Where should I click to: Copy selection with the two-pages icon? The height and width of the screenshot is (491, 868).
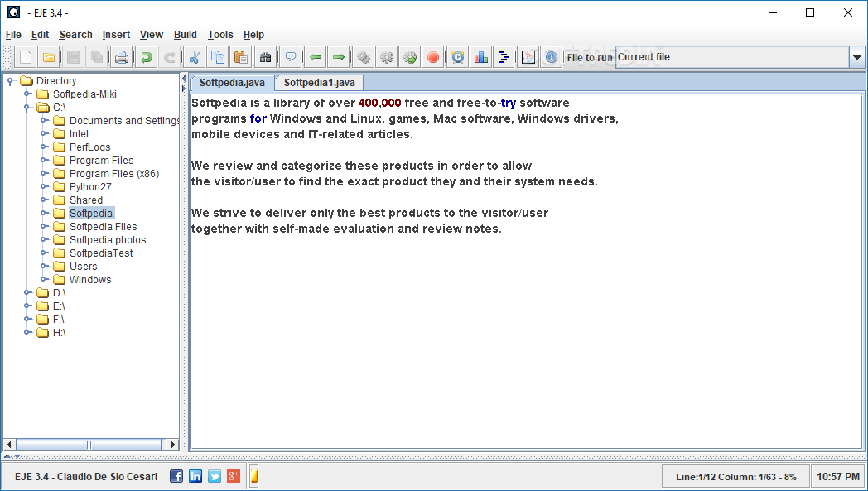tap(218, 57)
